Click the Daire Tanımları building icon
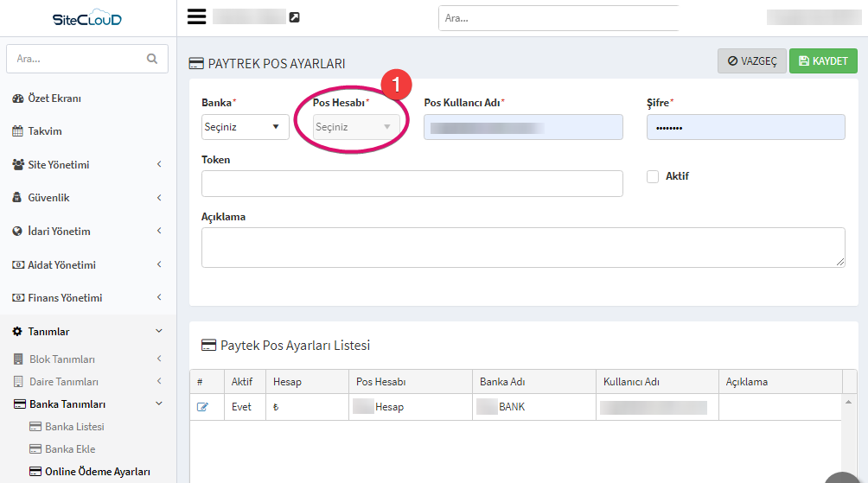The width and height of the screenshot is (868, 483). (x=18, y=382)
